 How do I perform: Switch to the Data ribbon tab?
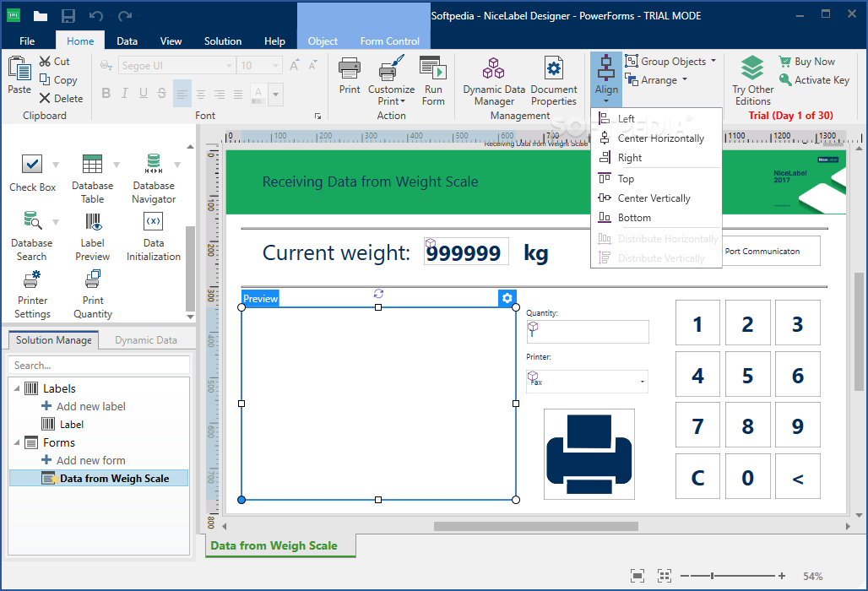(x=127, y=41)
